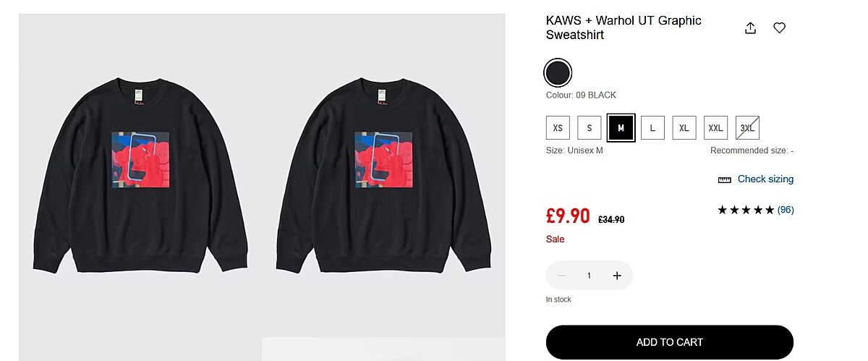Click the unavailable 3XL size option
This screenshot has width=868, height=361.
click(x=747, y=128)
